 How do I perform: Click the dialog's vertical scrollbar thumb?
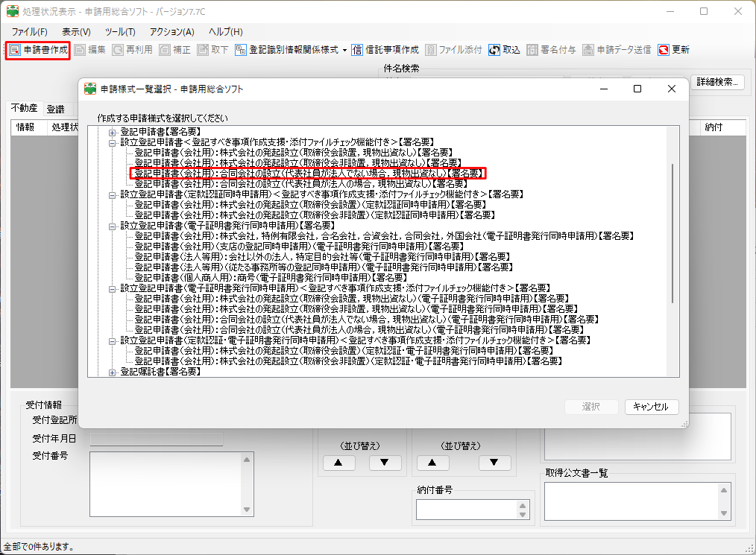(673, 231)
